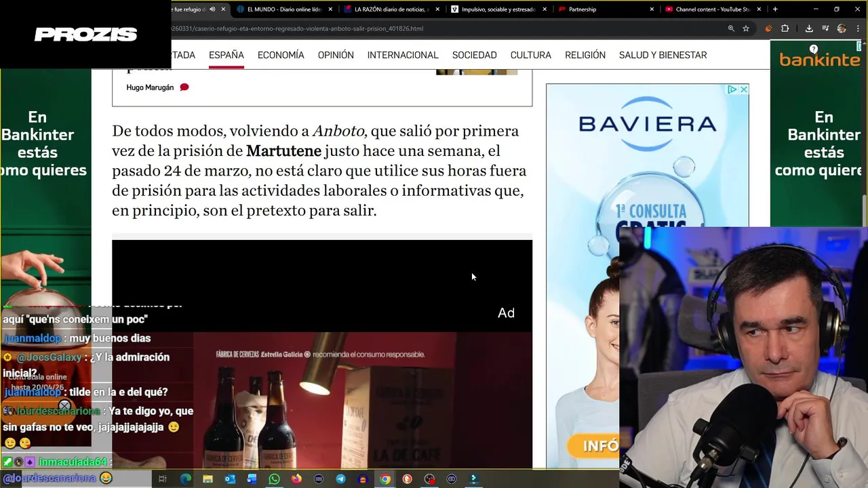868x488 pixels.
Task: Switch to the Channel content YouTube Studio tab
Action: click(x=713, y=9)
